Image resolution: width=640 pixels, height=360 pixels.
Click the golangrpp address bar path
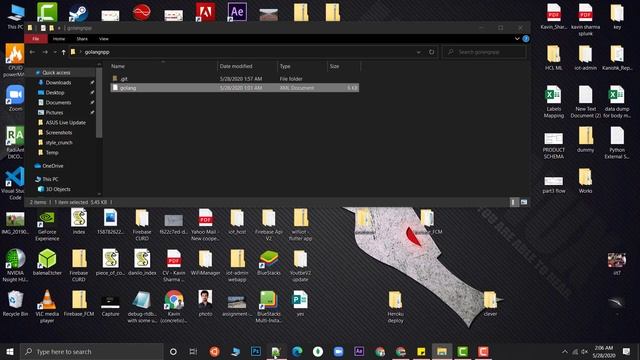pyautogui.click(x=97, y=52)
